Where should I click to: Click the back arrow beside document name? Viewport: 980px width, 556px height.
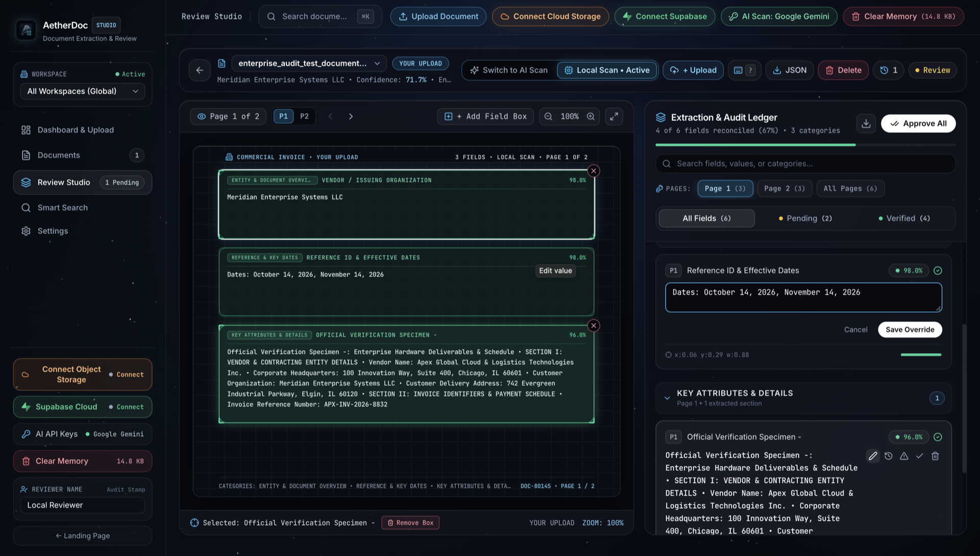(200, 70)
